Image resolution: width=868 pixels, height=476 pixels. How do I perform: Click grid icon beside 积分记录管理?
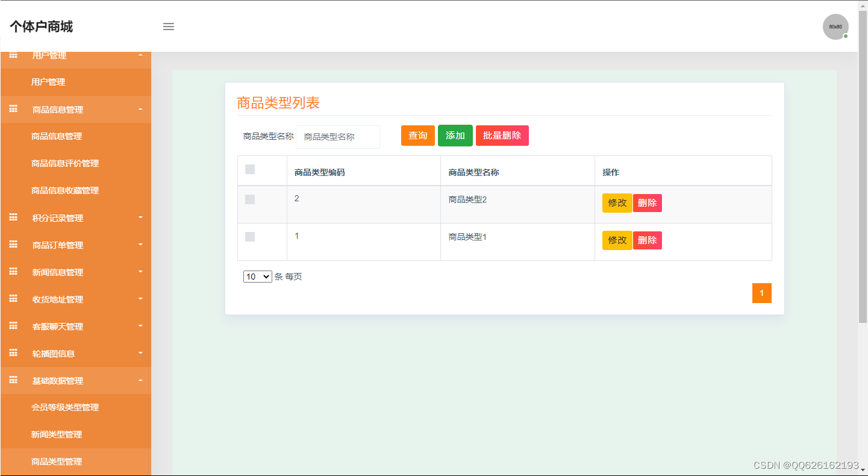(13, 218)
